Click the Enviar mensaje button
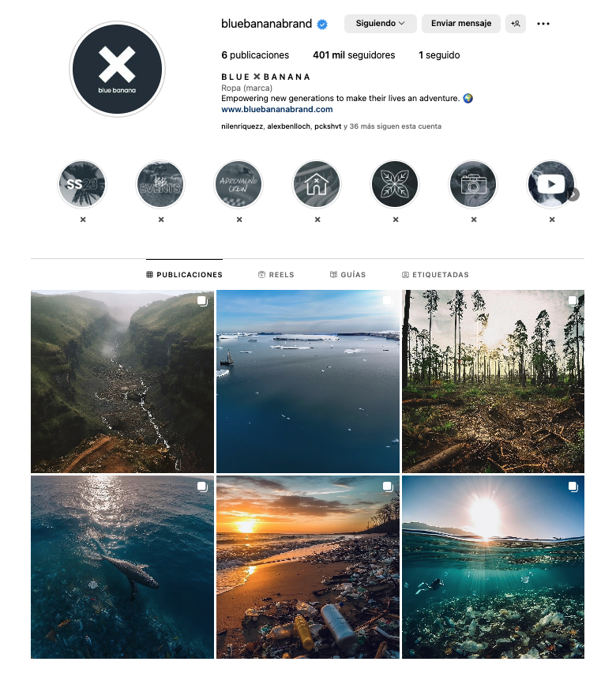 pos(461,24)
